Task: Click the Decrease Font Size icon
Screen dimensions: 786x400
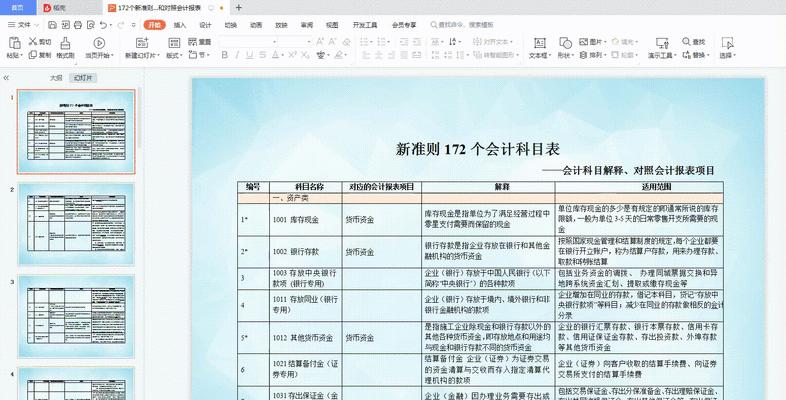Action: 332,42
